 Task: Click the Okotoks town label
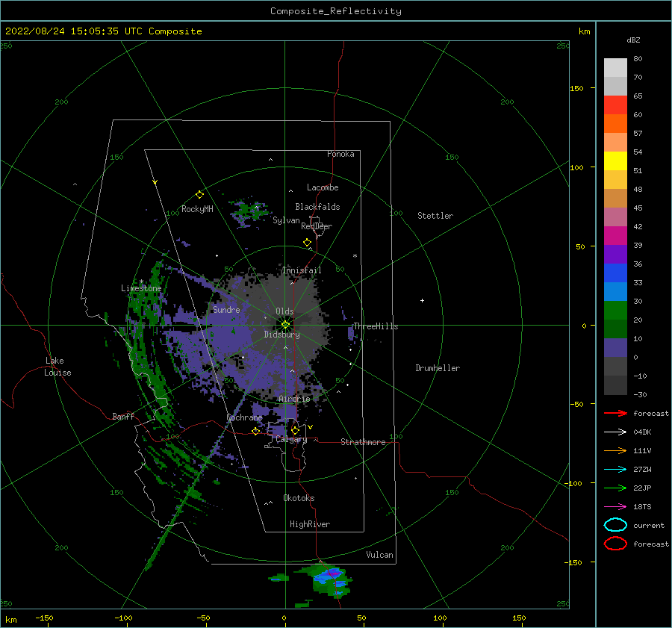tap(299, 498)
